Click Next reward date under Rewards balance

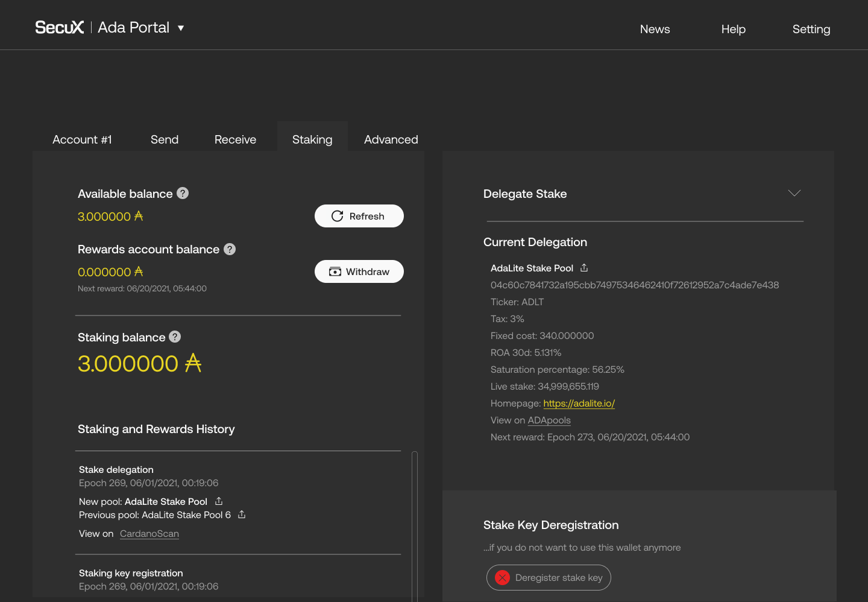pos(142,288)
